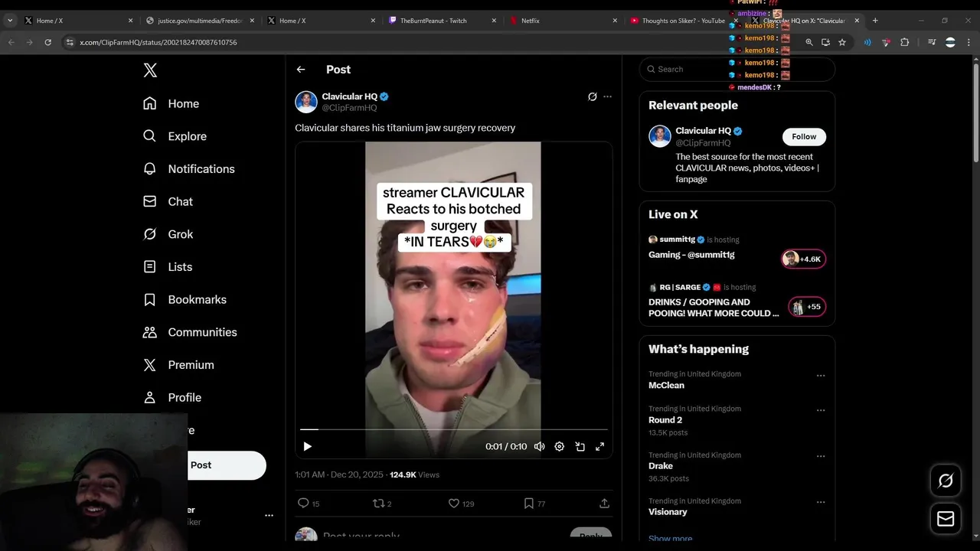Click the Grok explain icon on the post

click(592, 96)
